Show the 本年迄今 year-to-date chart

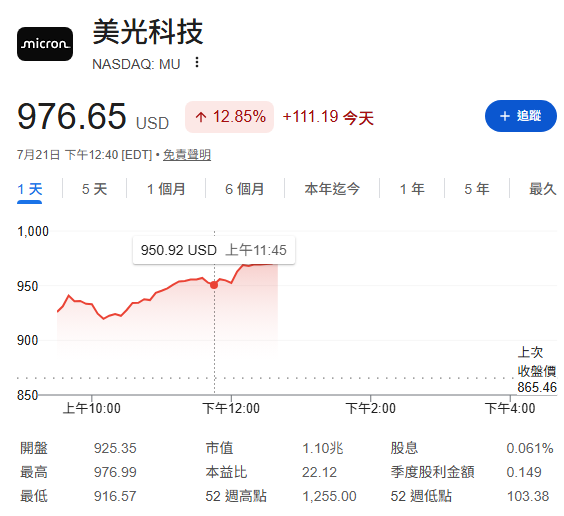[332, 189]
